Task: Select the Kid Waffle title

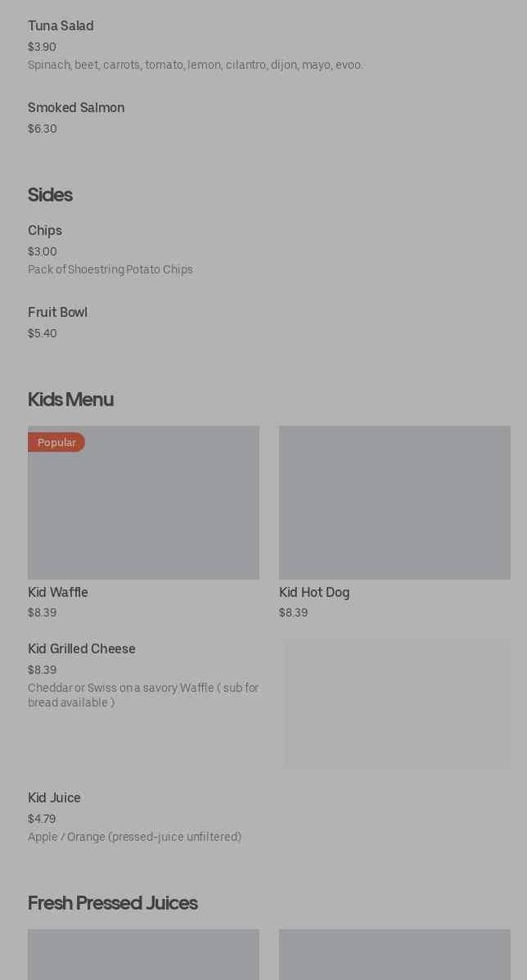Action: point(58,592)
